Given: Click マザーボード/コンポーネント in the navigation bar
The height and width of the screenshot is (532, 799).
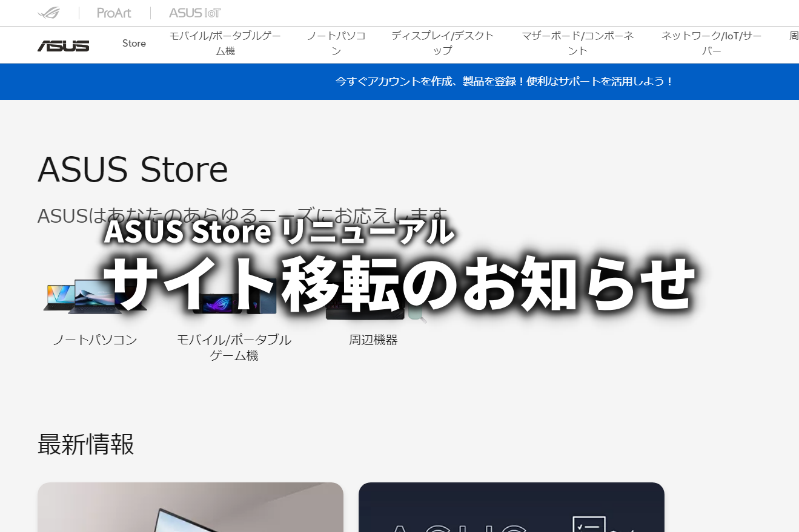Looking at the screenshot, I should (578, 43).
